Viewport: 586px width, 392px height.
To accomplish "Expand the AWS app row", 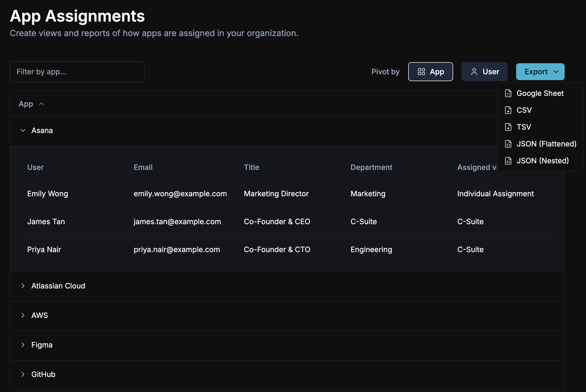I will (23, 315).
